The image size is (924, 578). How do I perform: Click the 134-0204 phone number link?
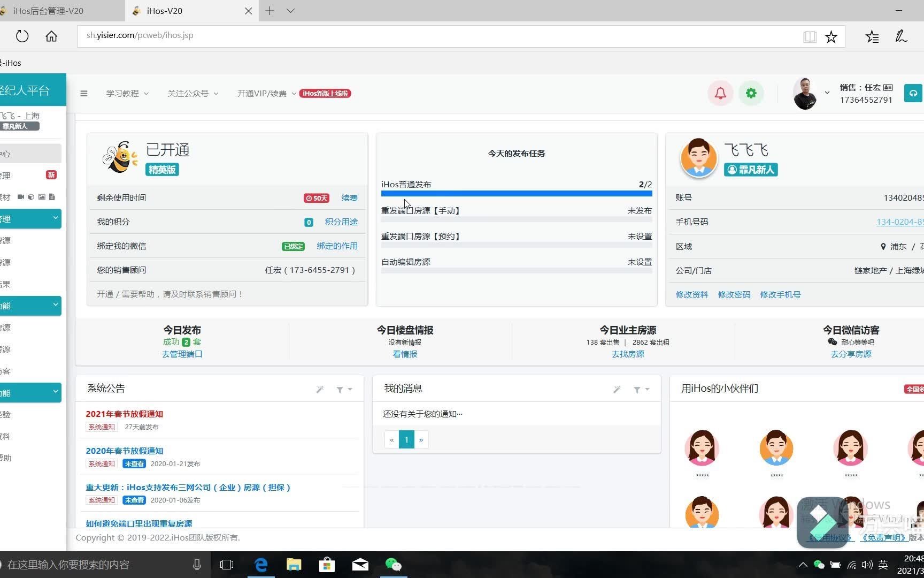tap(900, 222)
